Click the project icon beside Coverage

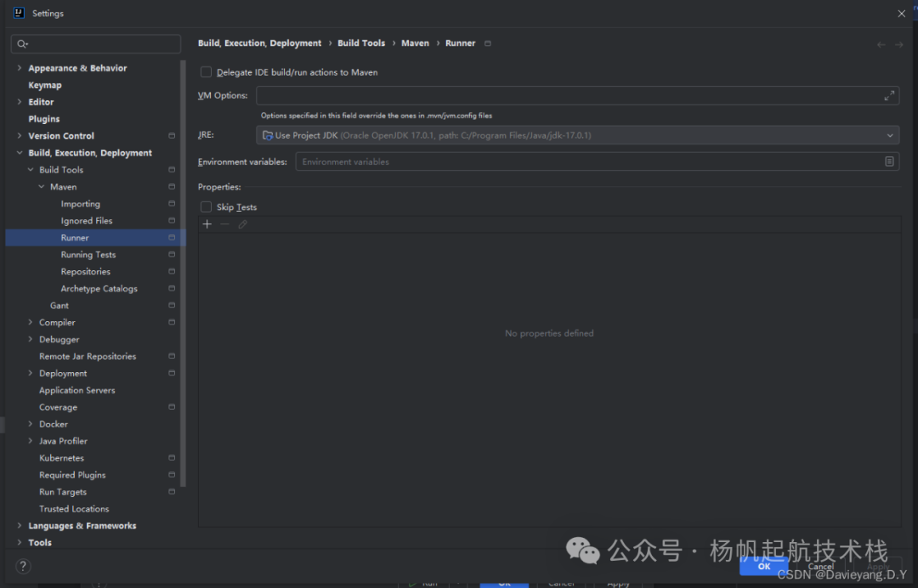tap(172, 407)
